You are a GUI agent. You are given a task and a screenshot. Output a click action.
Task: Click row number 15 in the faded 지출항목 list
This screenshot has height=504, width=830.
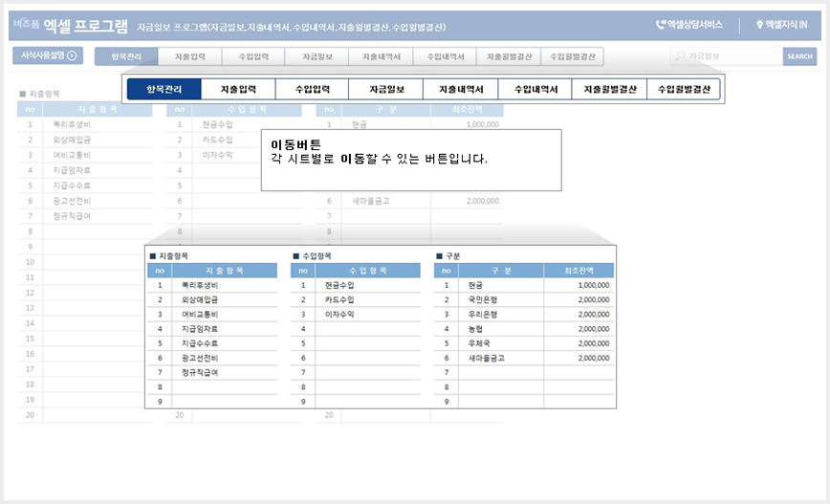coord(31,339)
